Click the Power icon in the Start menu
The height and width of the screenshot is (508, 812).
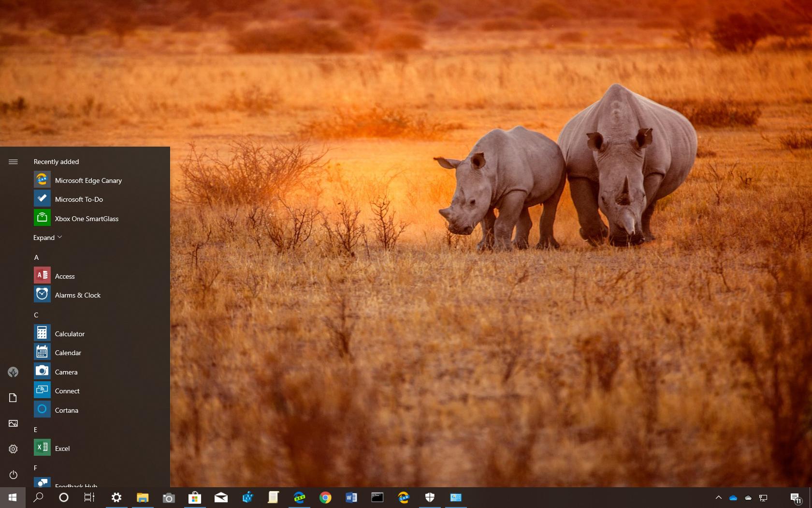[13, 475]
